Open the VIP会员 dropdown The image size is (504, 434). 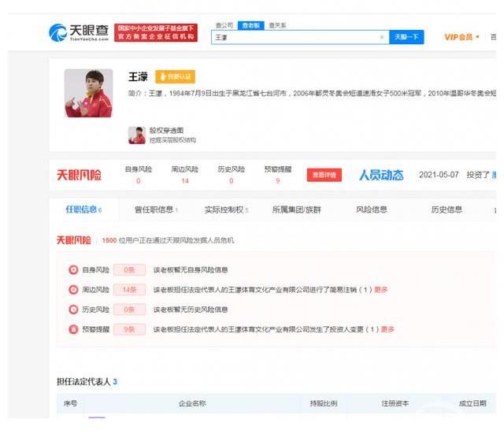461,37
